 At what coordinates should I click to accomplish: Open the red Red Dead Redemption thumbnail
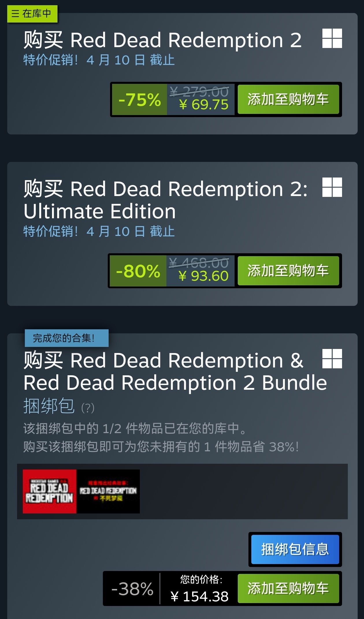(49, 491)
